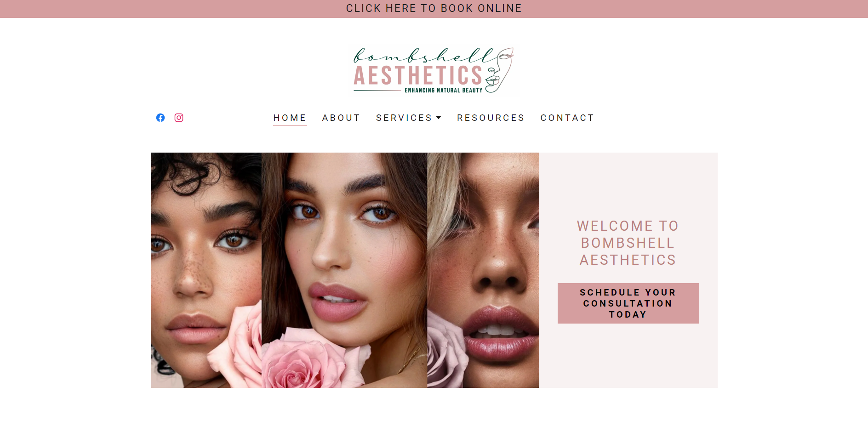
Task: Navigate to Resources
Action: coord(491,118)
